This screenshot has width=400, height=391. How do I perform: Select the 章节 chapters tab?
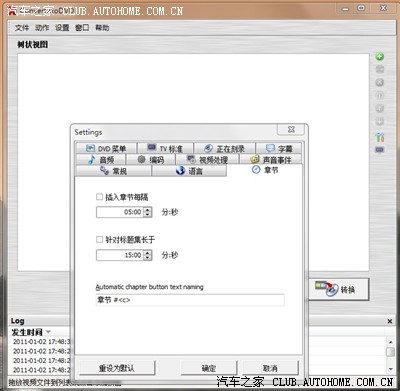[265, 170]
